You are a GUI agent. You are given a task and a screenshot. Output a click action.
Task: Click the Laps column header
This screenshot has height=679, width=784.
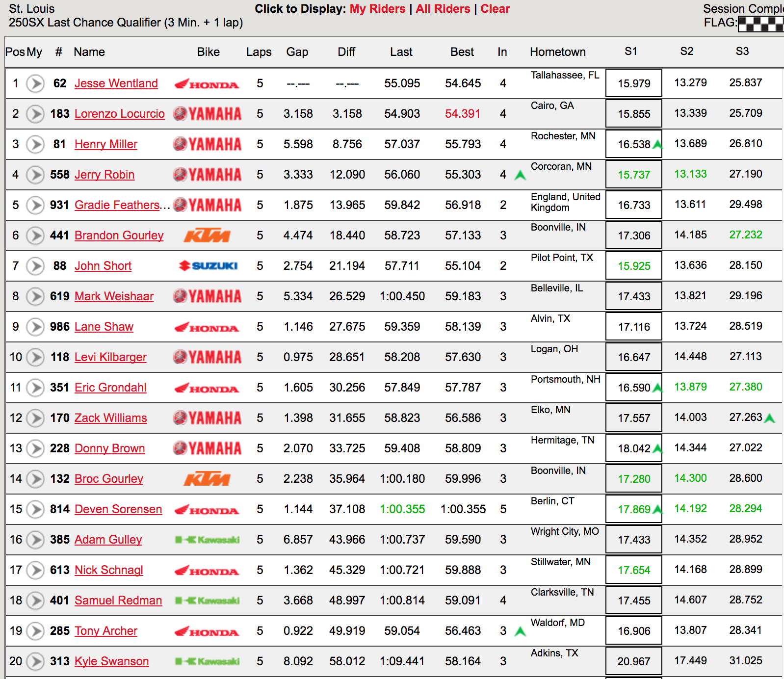pyautogui.click(x=259, y=52)
